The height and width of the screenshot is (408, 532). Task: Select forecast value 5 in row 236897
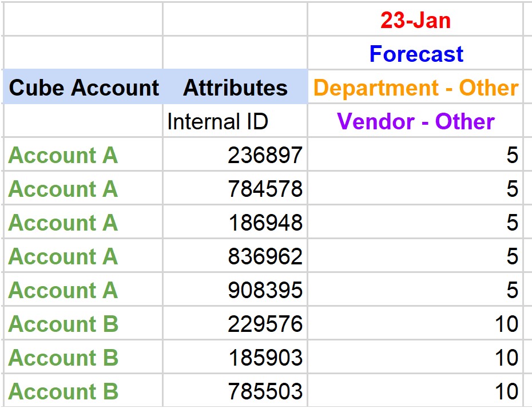[415, 155]
